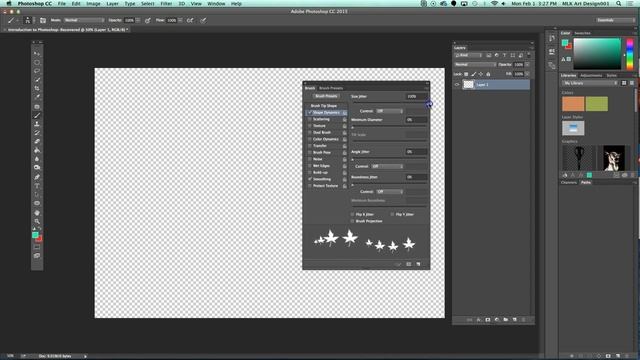
Task: Open Size Jitter Control dropdown
Action: click(389, 111)
